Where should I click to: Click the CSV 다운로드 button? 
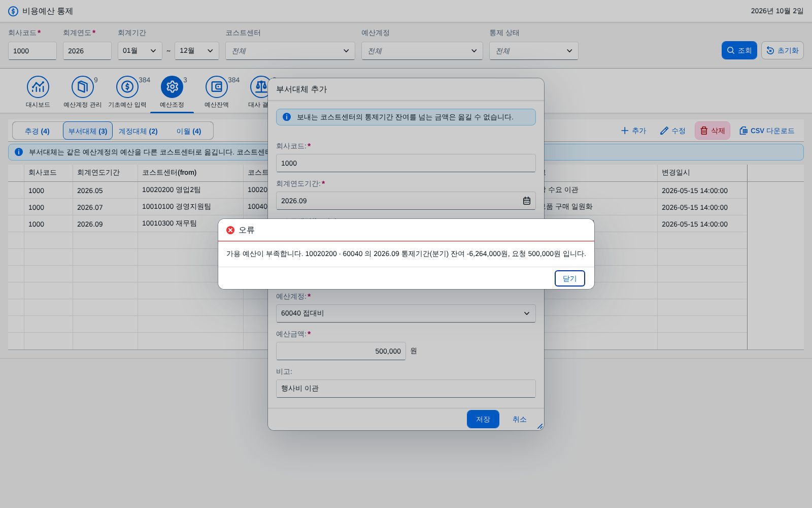point(767,131)
